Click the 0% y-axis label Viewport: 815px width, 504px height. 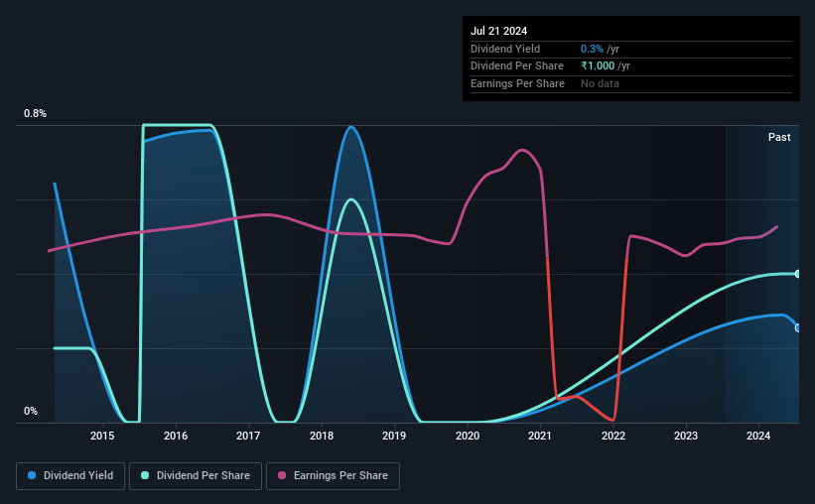click(x=31, y=411)
